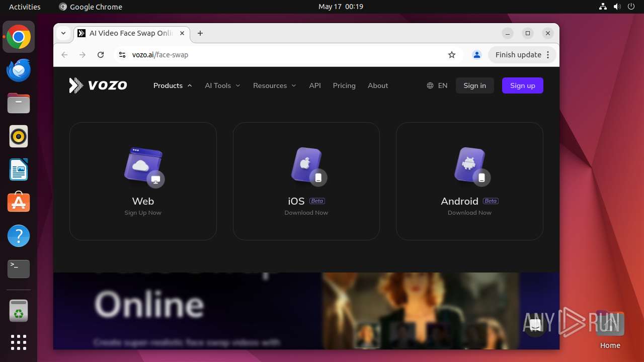
Task: Show Applications grid in the dock
Action: (x=19, y=343)
